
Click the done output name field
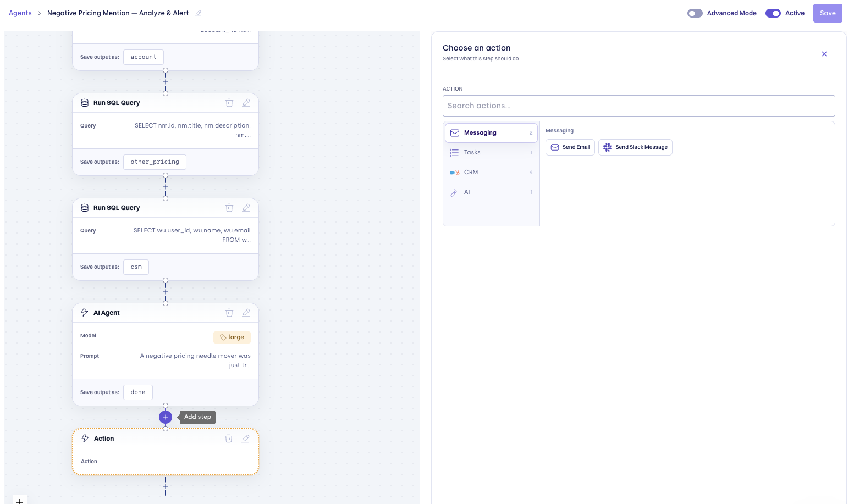click(x=138, y=392)
